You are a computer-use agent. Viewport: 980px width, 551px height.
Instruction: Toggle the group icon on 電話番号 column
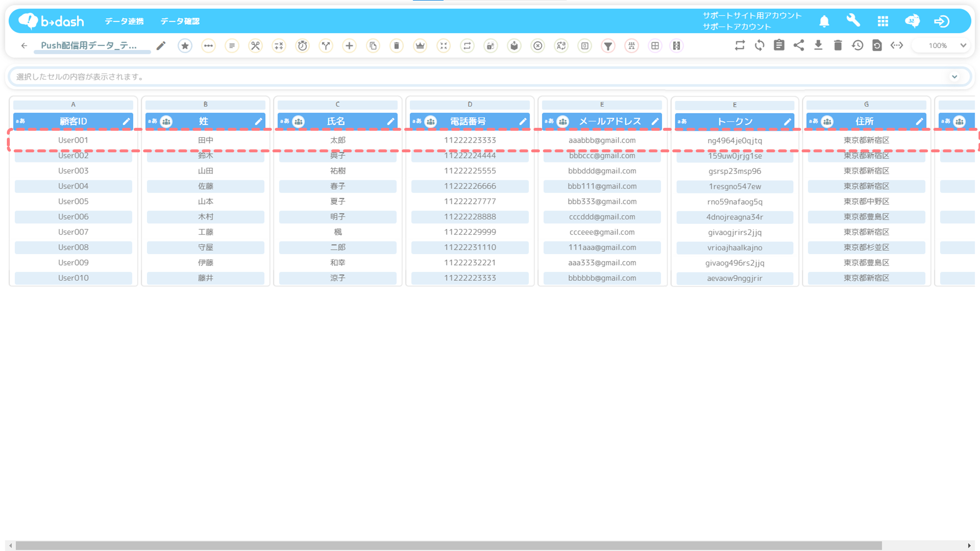(431, 121)
